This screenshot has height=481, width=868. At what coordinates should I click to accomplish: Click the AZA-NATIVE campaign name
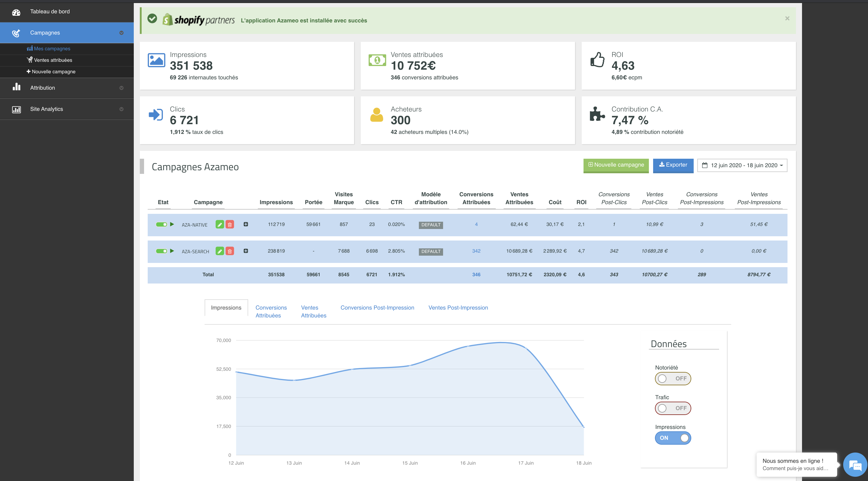click(194, 225)
